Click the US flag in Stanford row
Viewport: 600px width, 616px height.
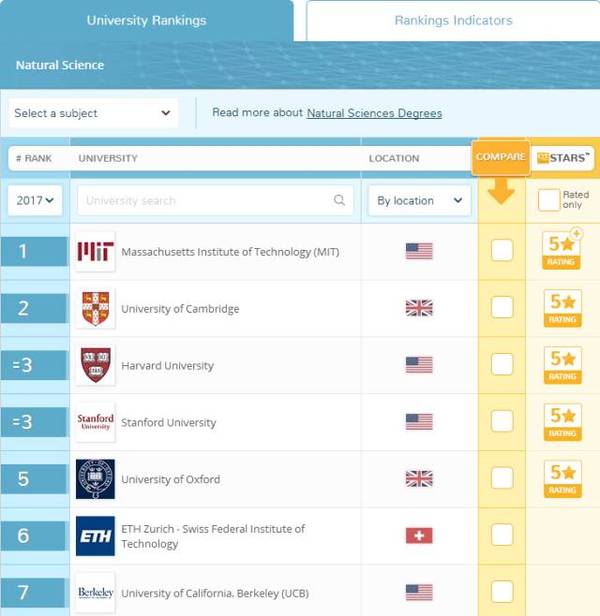pyautogui.click(x=419, y=422)
